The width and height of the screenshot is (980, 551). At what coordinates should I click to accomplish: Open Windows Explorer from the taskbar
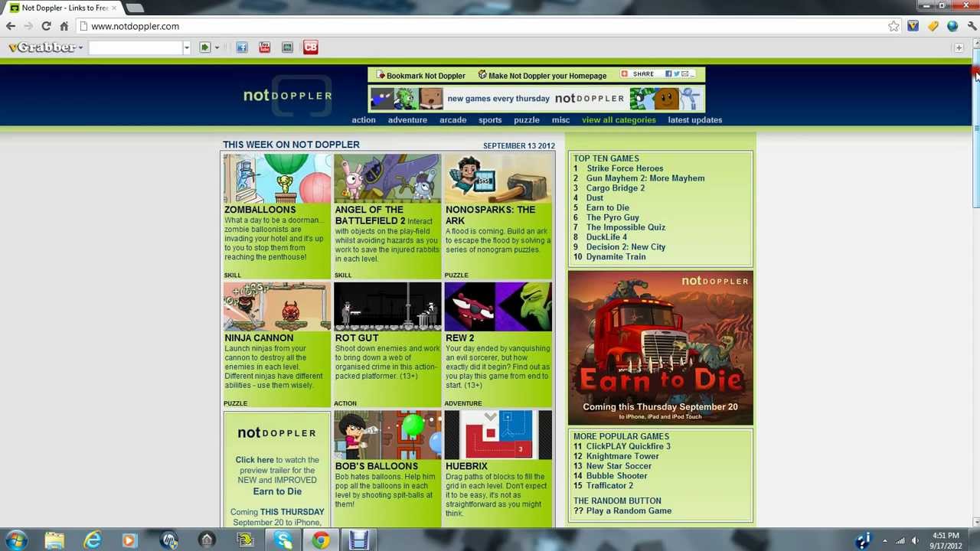[54, 540]
